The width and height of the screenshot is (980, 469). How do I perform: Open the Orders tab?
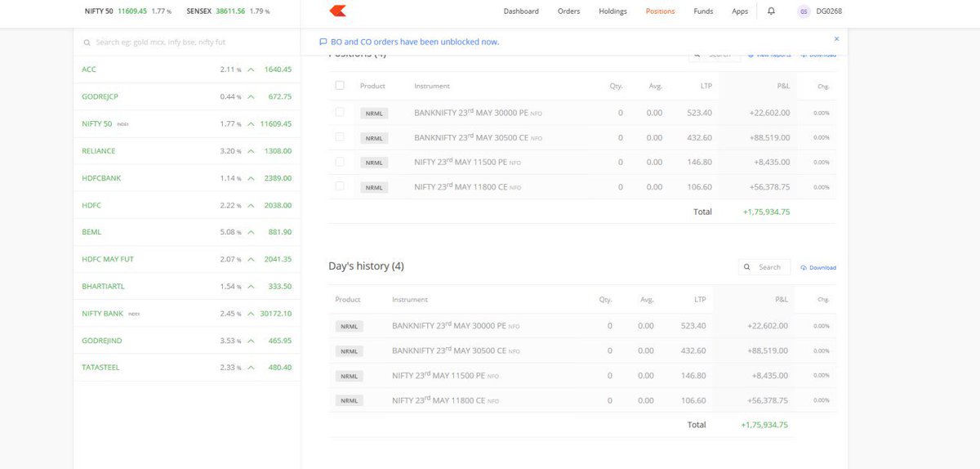pyautogui.click(x=568, y=11)
